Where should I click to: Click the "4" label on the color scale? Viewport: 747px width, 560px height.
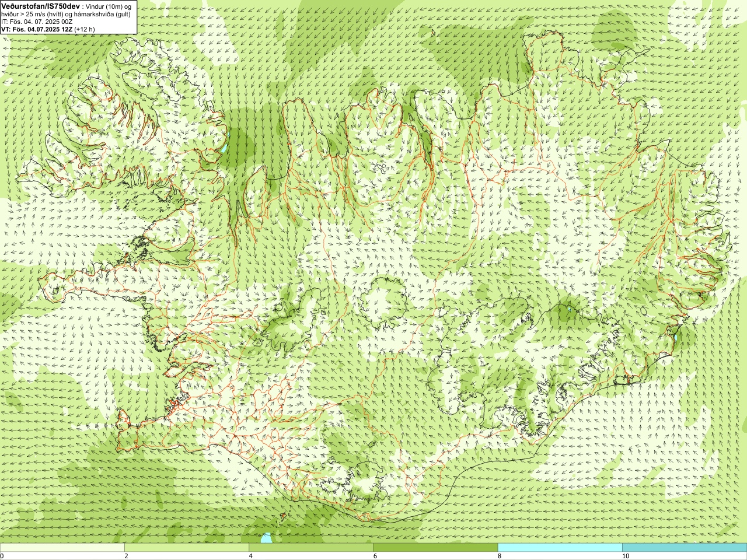251,556
